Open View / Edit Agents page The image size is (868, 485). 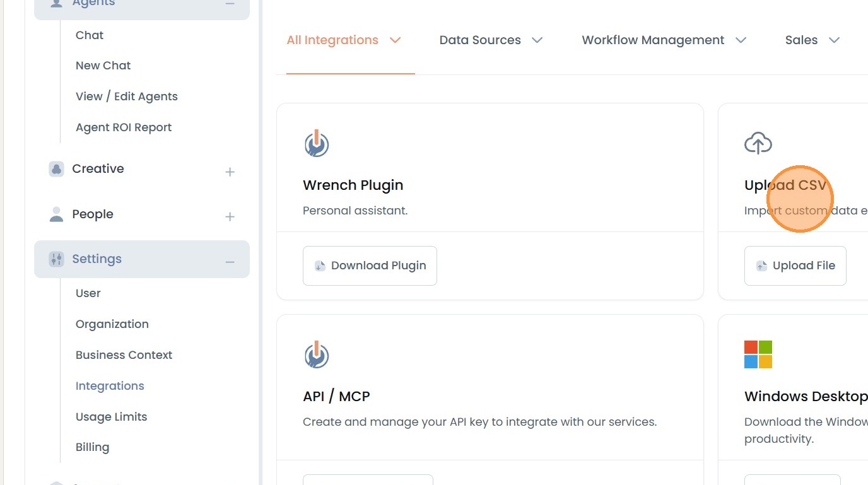(x=126, y=96)
